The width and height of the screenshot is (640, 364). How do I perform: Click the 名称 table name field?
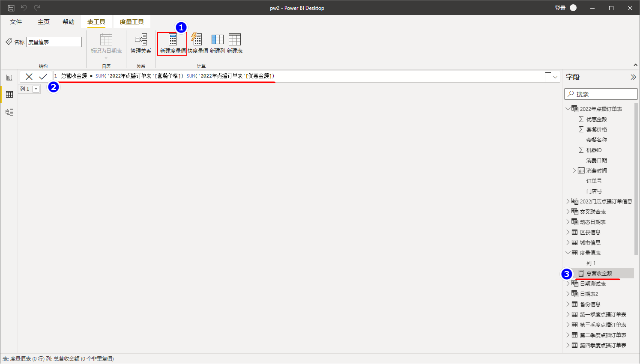(54, 42)
